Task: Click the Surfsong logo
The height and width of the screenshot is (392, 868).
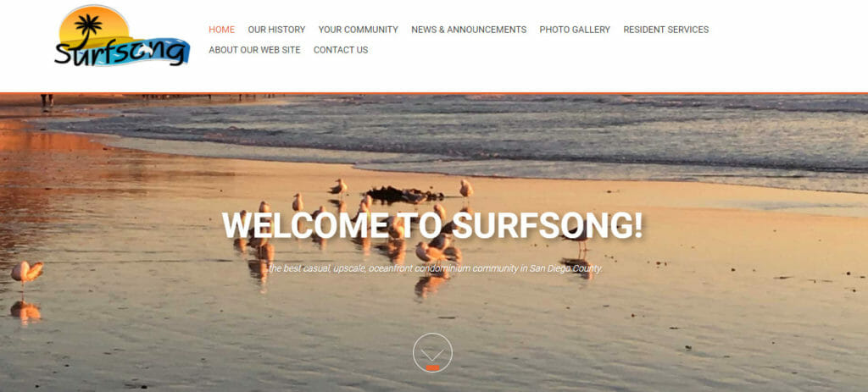Action: [122, 36]
